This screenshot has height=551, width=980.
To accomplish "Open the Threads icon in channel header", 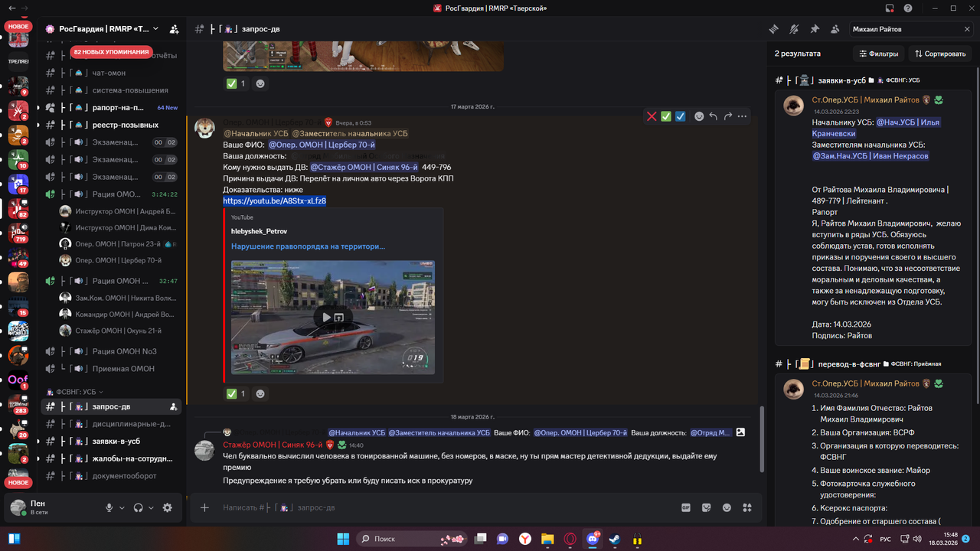I will (774, 29).
